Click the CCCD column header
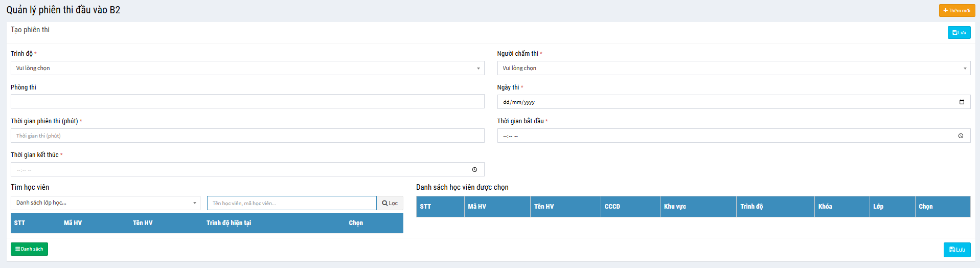The width and height of the screenshot is (980, 268). (612, 207)
